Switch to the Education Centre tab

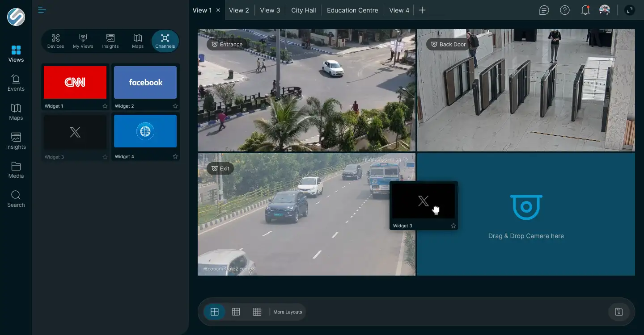pyautogui.click(x=352, y=10)
